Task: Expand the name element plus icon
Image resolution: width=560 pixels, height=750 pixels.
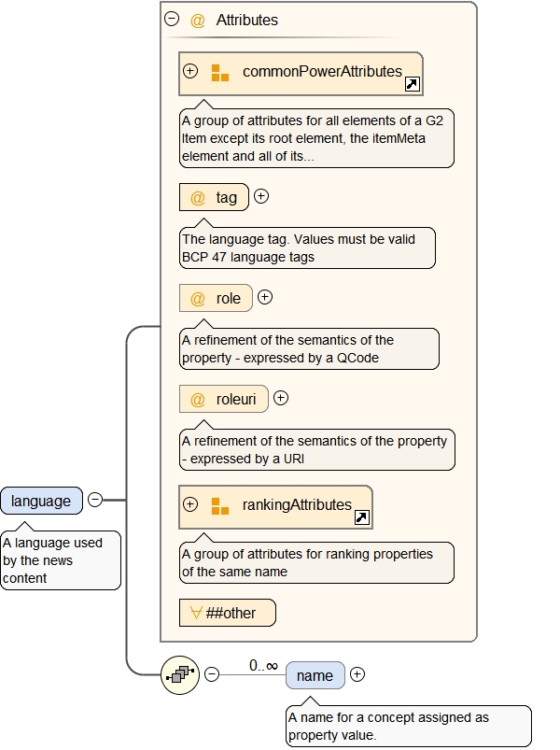Action: tap(357, 674)
